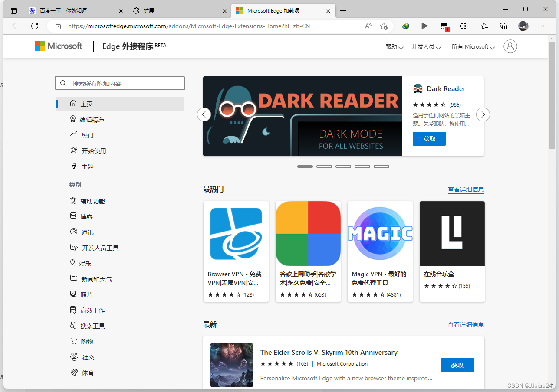
Task: Close the 扩展 tab
Action: coord(224,11)
